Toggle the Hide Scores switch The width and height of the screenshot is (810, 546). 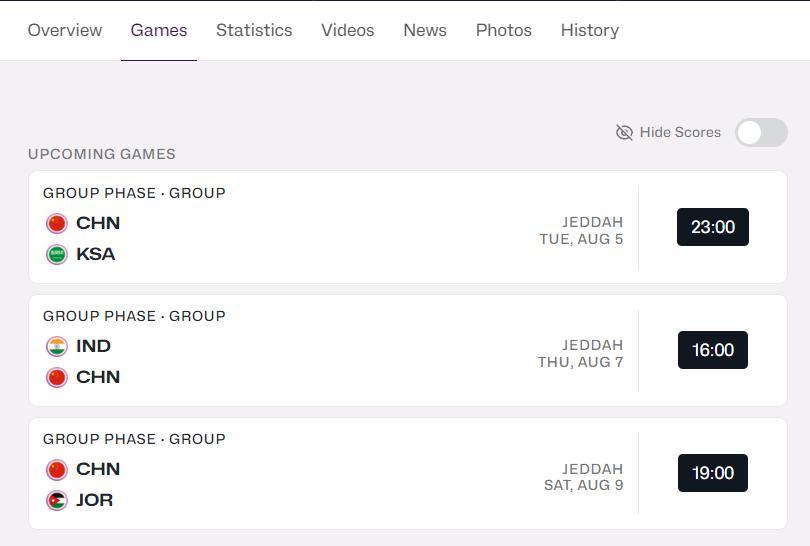[x=761, y=132]
